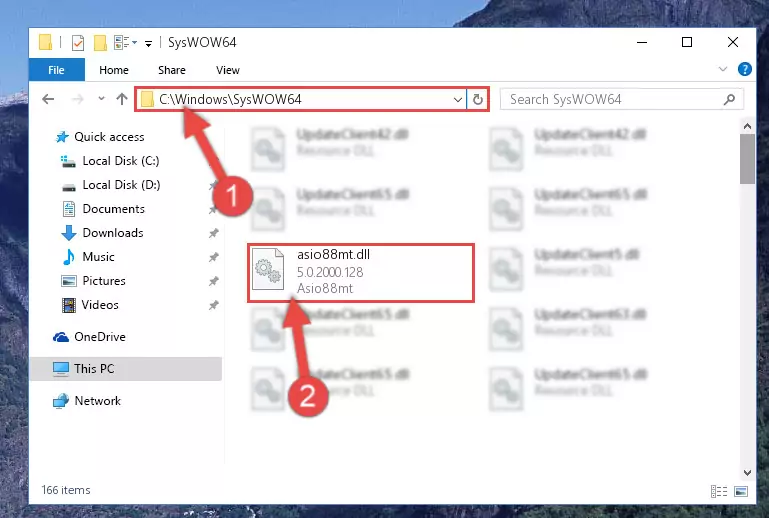Go forward with the forward arrow
The width and height of the screenshot is (769, 518).
pos(77,100)
